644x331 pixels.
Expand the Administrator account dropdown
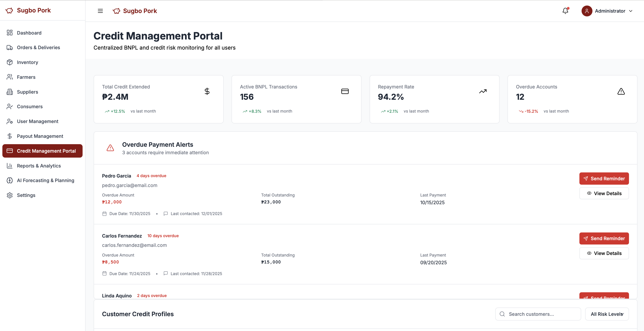(631, 11)
